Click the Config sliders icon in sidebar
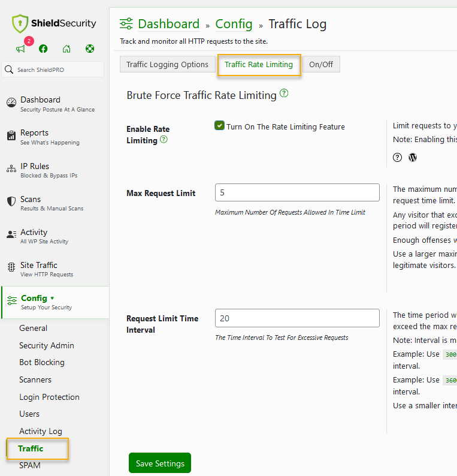This screenshot has width=457, height=476. coord(12,300)
